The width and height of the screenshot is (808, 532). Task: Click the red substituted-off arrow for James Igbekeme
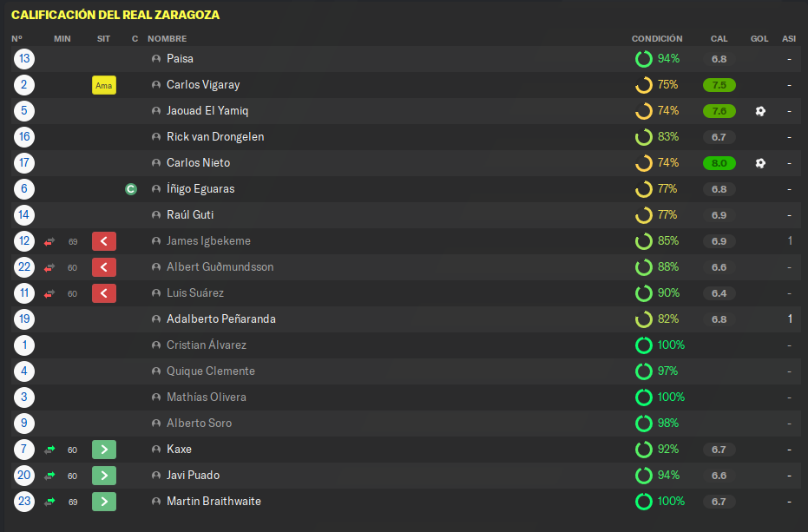pyautogui.click(x=104, y=241)
